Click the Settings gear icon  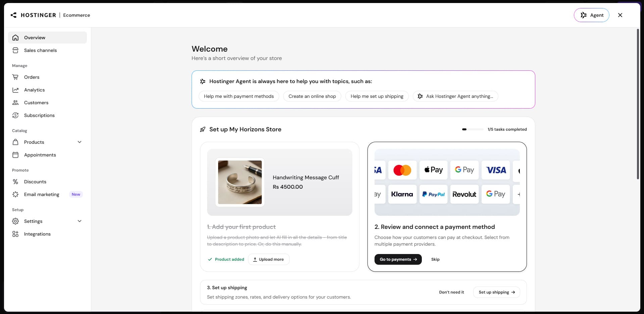pos(15,221)
